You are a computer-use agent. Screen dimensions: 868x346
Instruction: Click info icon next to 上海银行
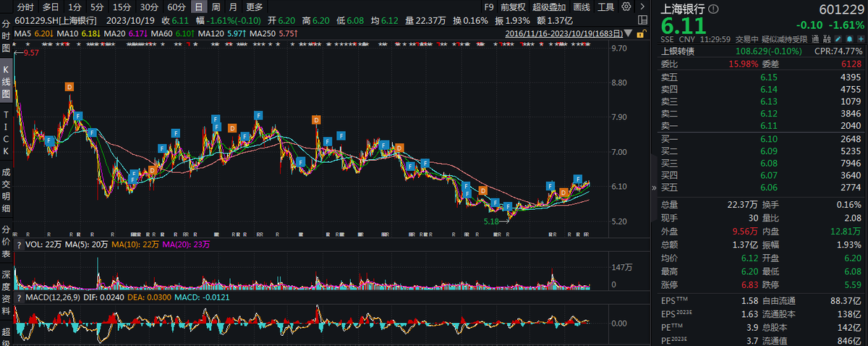point(715,9)
